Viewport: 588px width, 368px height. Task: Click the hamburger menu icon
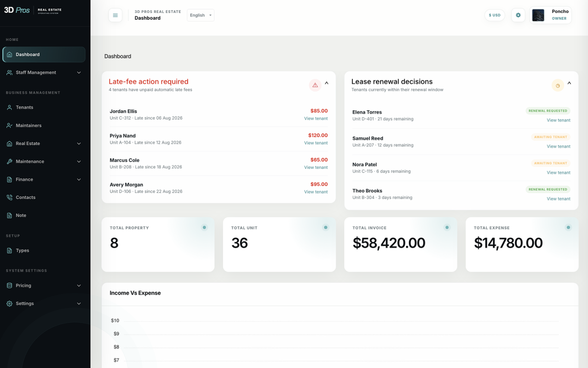coord(115,15)
